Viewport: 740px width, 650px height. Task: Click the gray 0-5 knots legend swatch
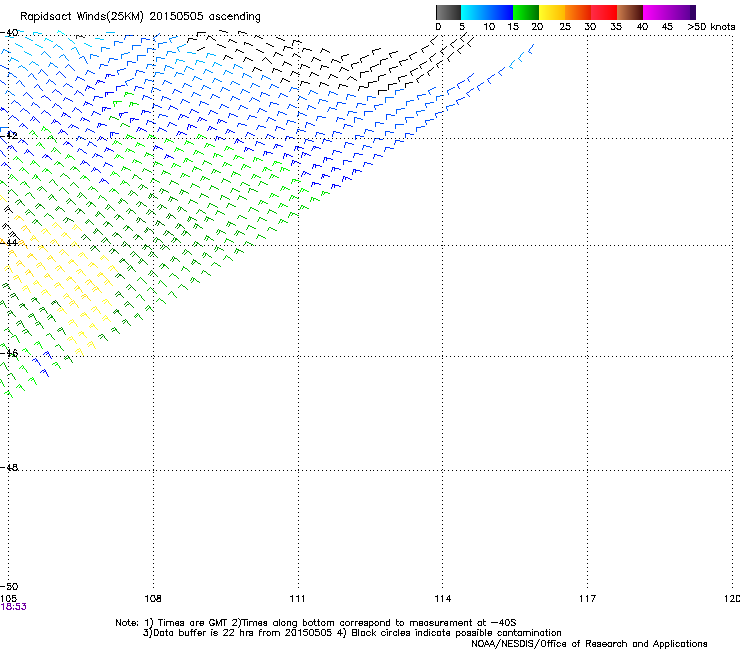tap(448, 12)
